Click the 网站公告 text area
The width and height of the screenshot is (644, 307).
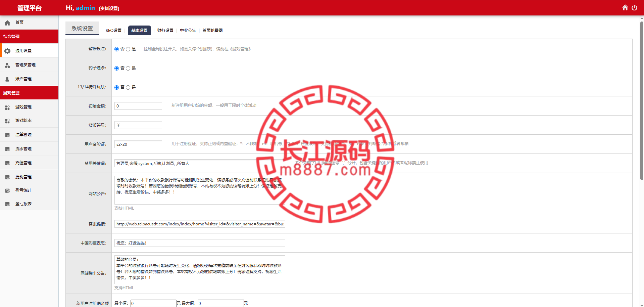click(x=200, y=190)
